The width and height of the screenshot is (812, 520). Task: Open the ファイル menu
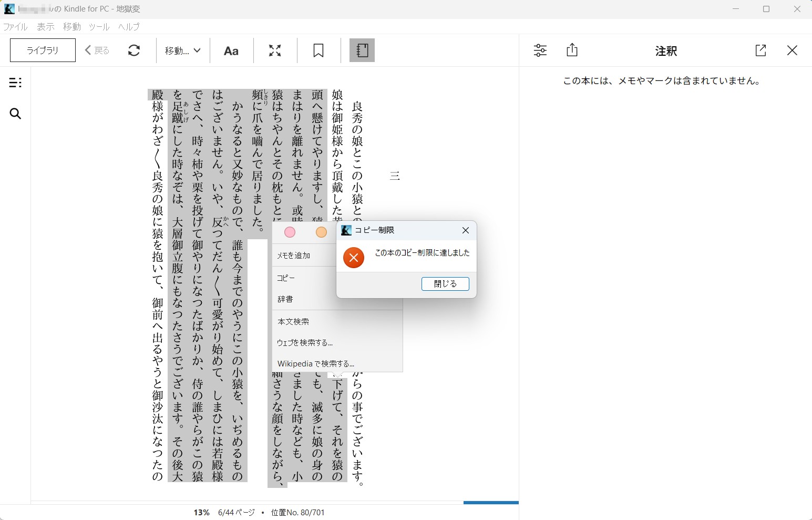(x=15, y=27)
